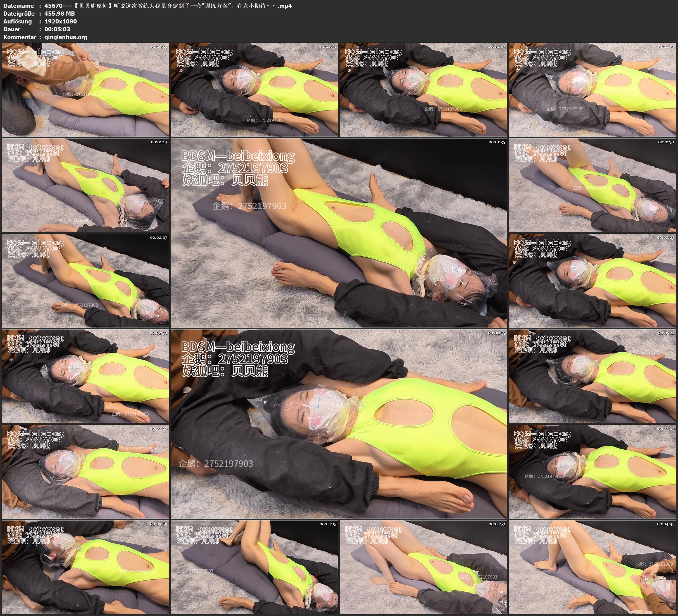Viewport: 678px width, 616px height.
Task: Open the frame marked 00:02:23
Action: point(592,281)
